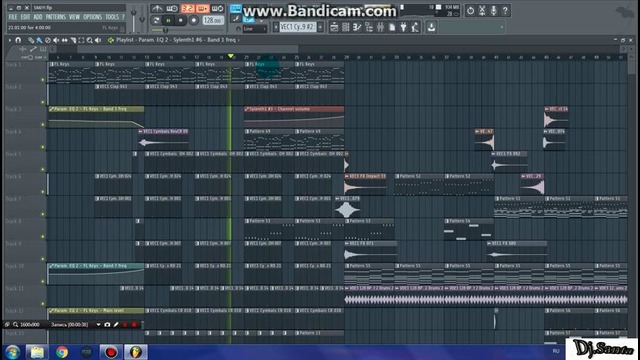The width and height of the screenshot is (640, 360).
Task: Open the TOOLS menu
Action: coord(111,17)
